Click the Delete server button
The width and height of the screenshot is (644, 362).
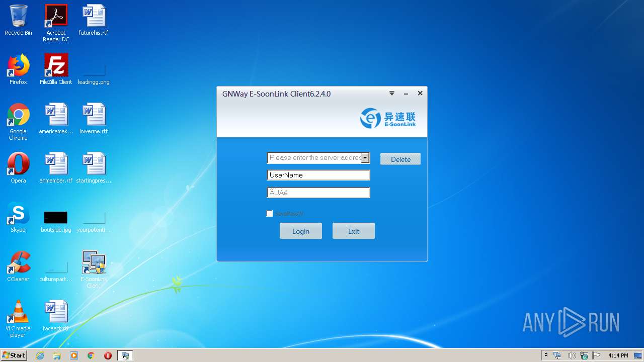[400, 159]
